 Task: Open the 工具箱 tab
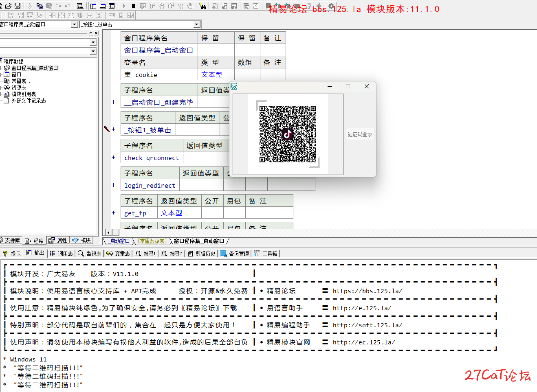(x=266, y=253)
